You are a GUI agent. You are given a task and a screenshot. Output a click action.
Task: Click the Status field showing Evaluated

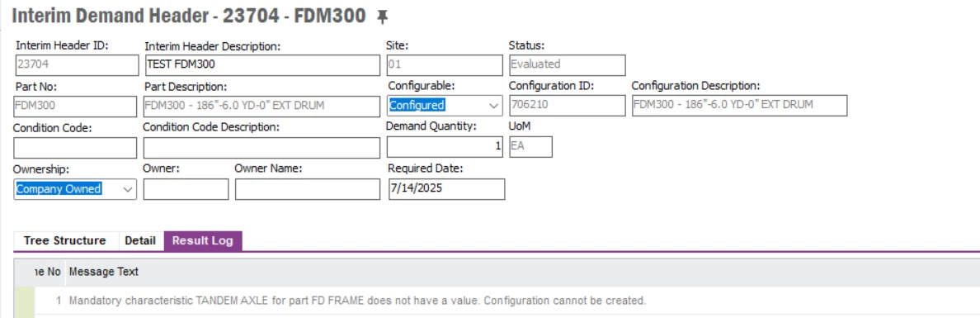click(x=567, y=65)
